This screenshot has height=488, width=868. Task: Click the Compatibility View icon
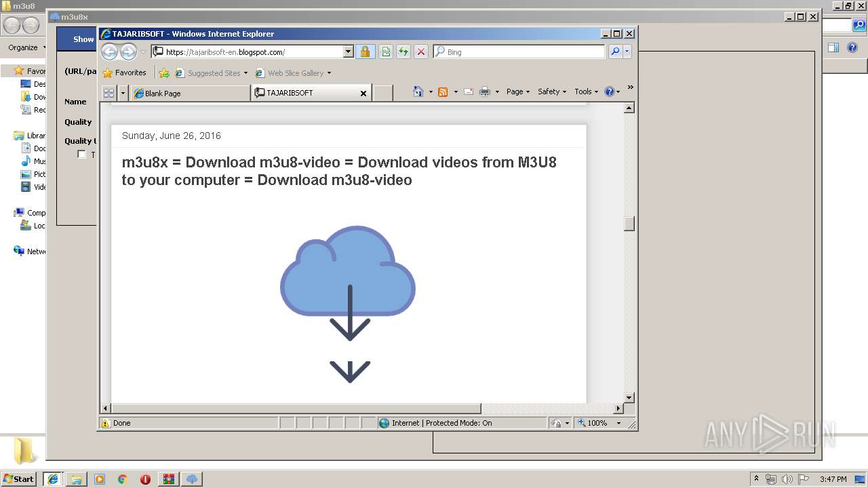tap(386, 52)
